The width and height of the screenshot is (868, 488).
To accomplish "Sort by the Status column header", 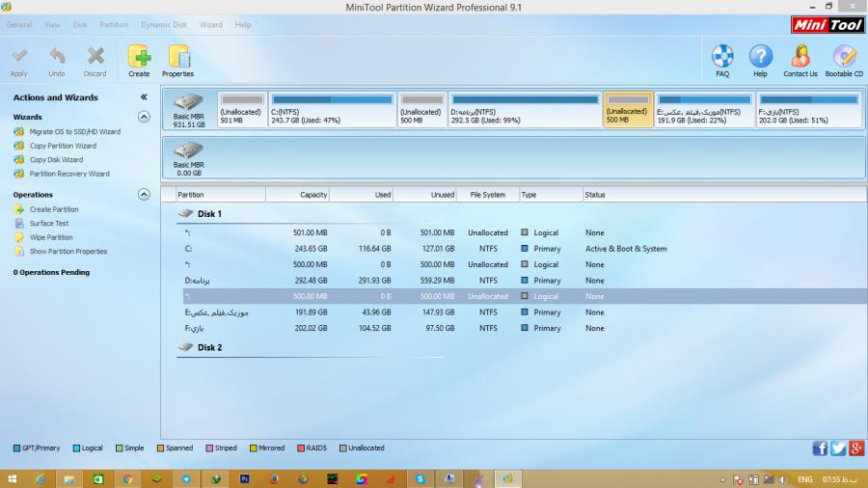I will [724, 195].
